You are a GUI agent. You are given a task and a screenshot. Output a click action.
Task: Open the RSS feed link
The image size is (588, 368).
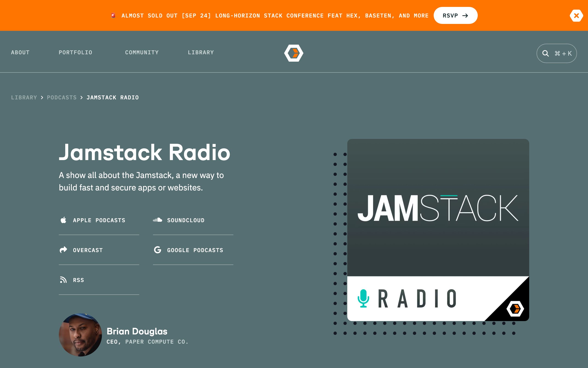tap(99, 280)
